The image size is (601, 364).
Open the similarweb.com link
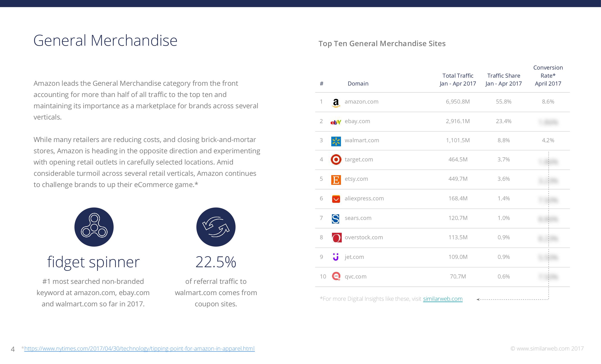pyautogui.click(x=442, y=299)
